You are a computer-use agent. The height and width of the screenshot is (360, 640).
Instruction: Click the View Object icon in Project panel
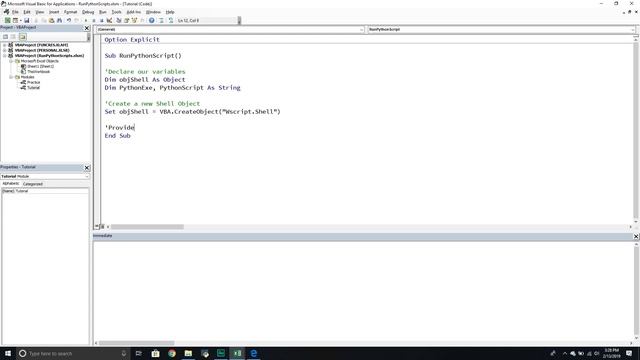tap(13, 37)
